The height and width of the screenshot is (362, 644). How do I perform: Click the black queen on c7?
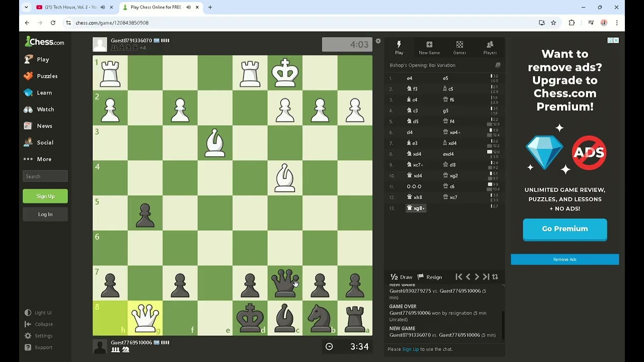click(x=285, y=283)
